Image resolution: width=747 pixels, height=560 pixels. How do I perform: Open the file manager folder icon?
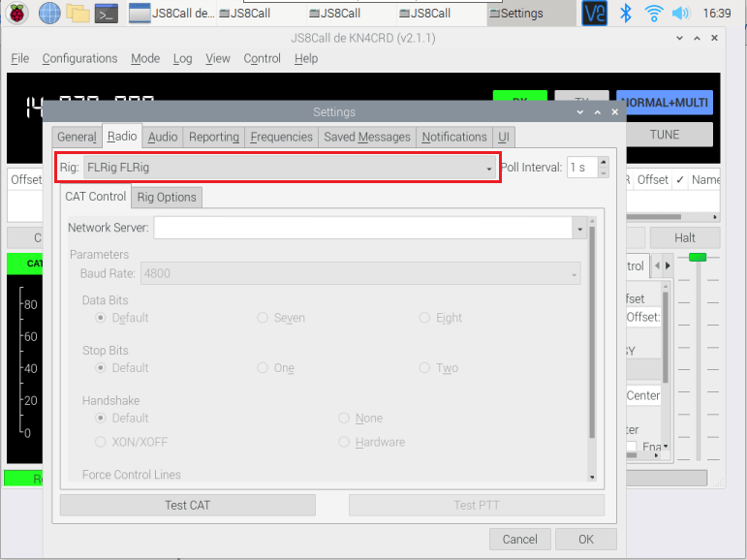78,14
